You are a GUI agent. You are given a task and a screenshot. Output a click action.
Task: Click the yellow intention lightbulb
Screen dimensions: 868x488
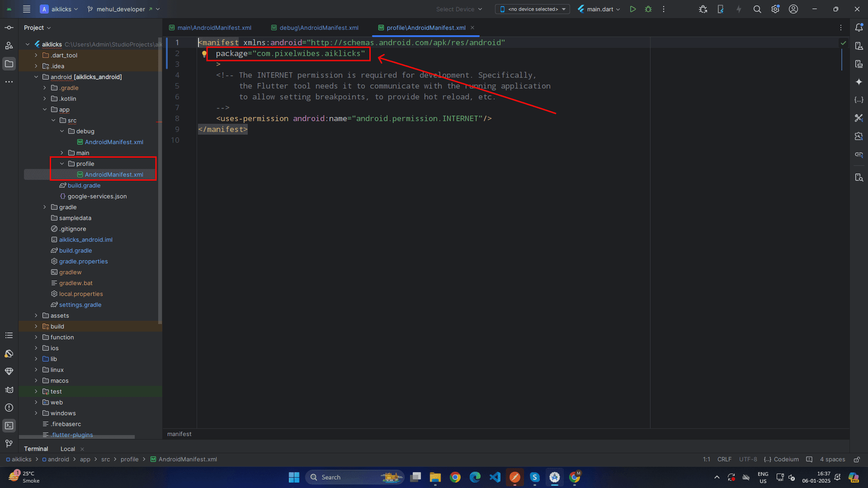click(x=205, y=54)
